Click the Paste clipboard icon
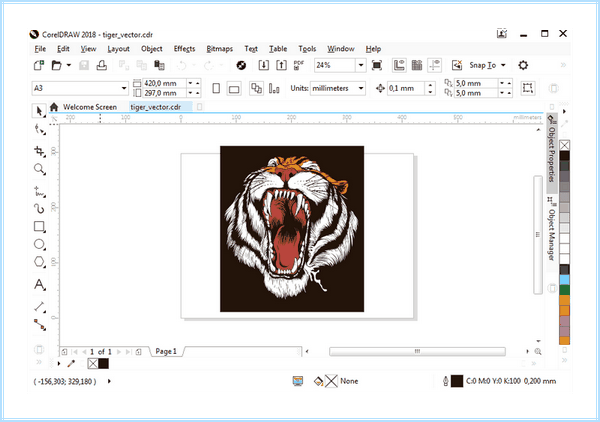Viewport: 600px width, 422px height. pyautogui.click(x=159, y=65)
